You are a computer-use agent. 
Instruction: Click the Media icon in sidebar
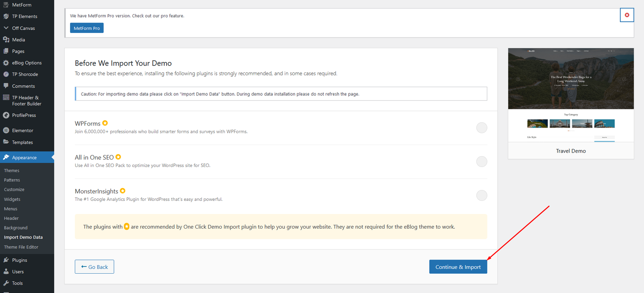(x=6, y=39)
